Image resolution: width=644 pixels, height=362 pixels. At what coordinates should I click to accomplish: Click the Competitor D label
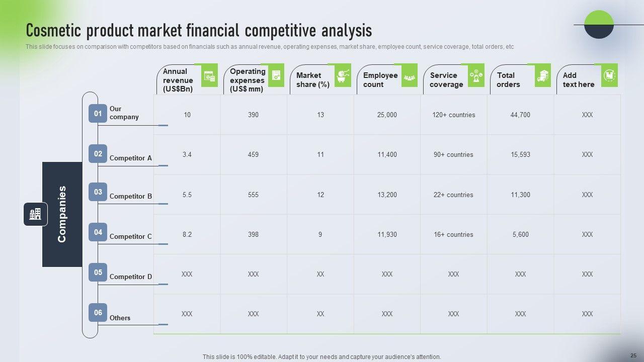[x=130, y=277]
